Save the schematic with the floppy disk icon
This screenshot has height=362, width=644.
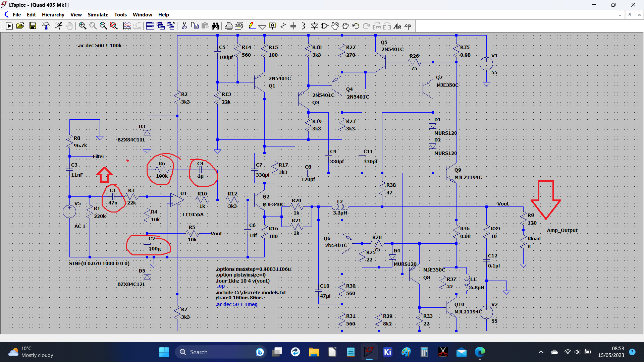[33, 26]
